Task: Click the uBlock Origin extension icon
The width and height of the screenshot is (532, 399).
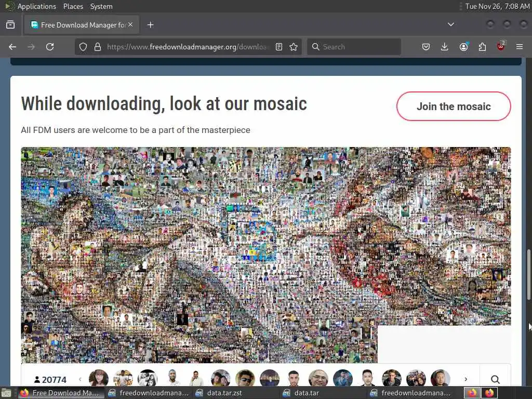Action: 501,46
